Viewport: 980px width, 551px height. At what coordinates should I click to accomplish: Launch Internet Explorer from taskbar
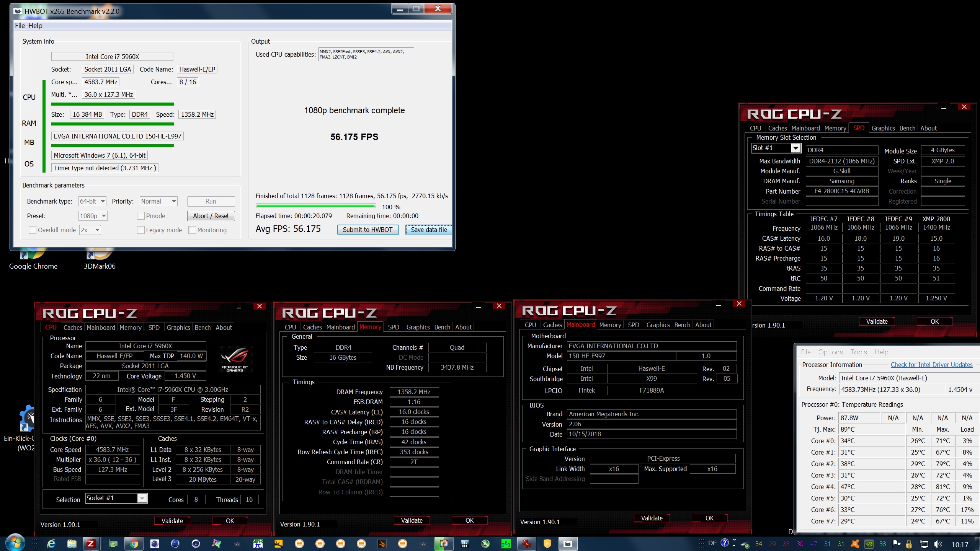51,543
